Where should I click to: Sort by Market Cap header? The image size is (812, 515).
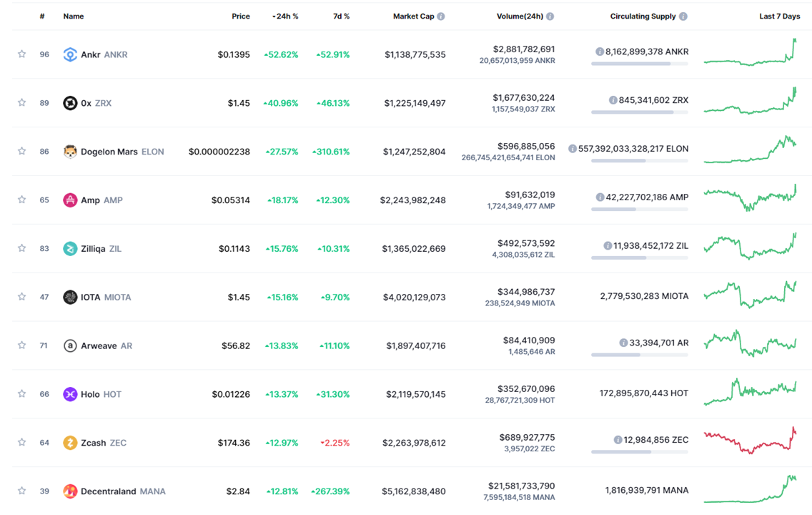point(413,16)
